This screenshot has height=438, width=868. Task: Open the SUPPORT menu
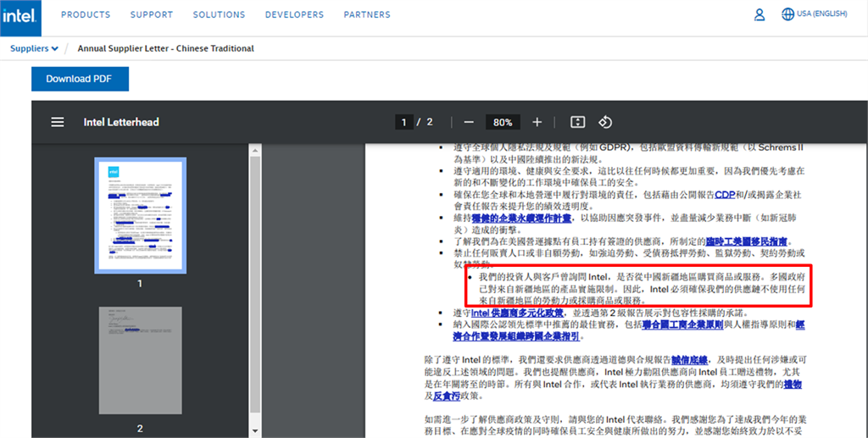coord(152,15)
